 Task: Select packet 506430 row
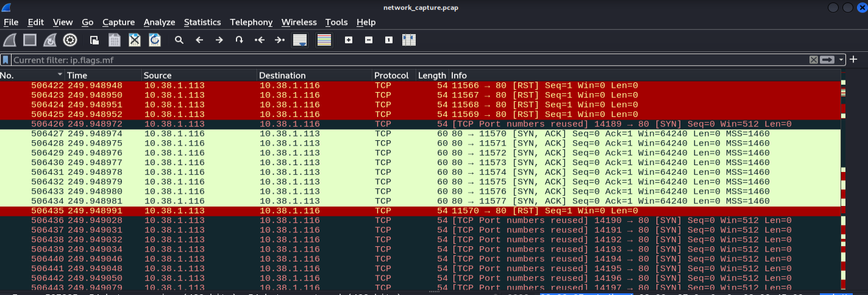420,163
